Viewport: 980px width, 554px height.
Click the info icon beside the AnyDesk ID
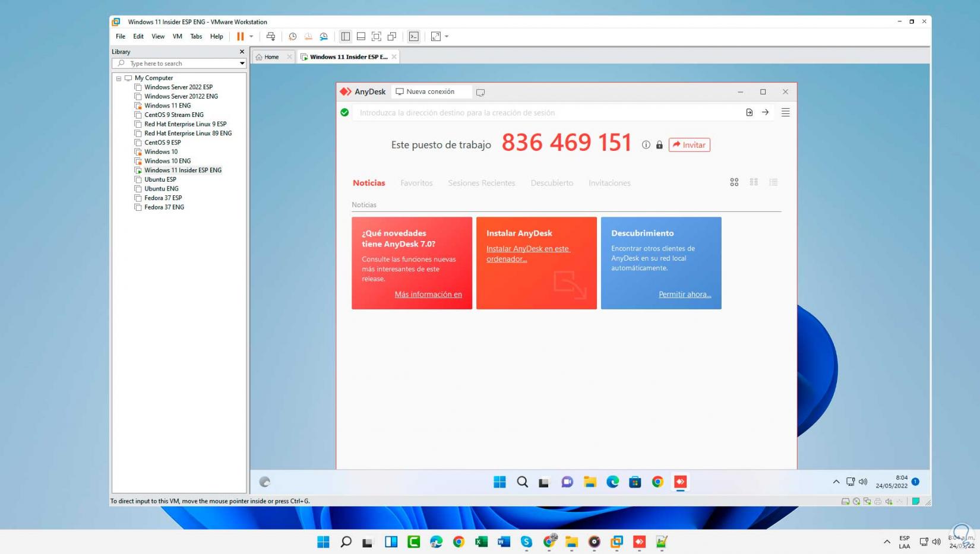pos(646,145)
